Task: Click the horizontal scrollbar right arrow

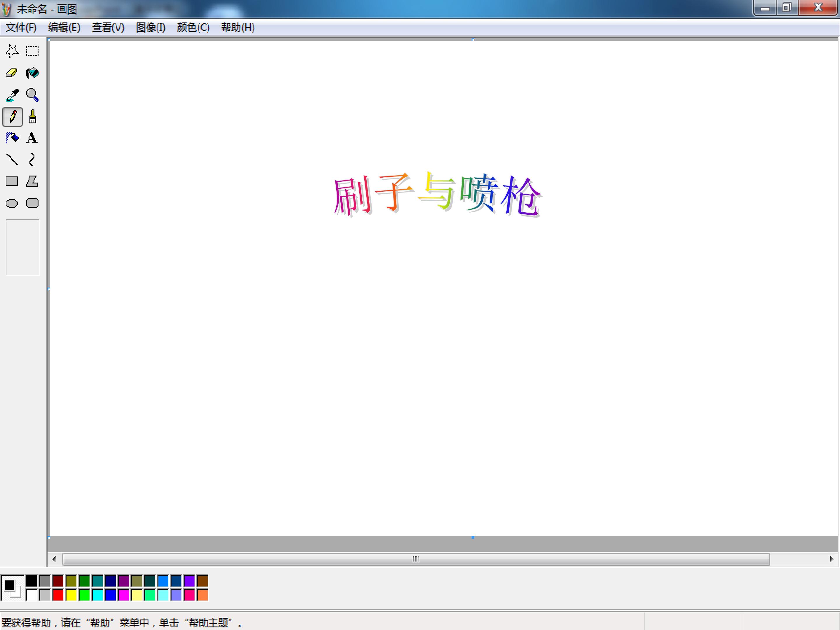Action: (831, 559)
